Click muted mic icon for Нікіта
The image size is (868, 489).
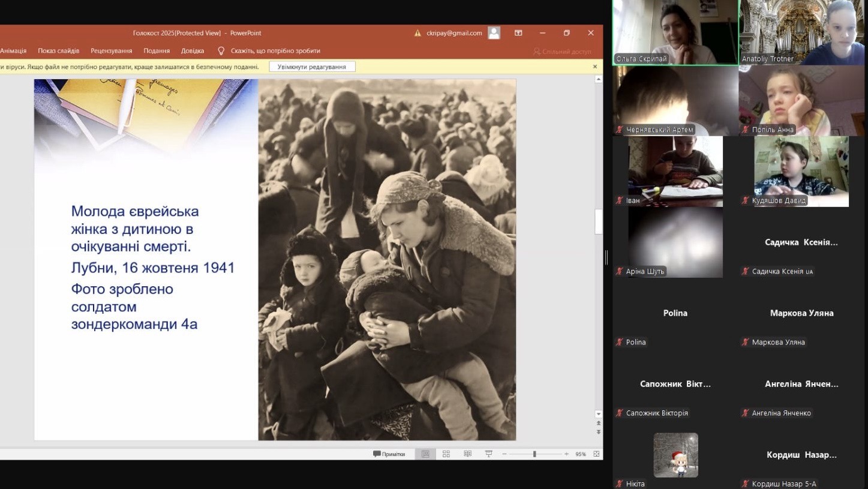click(x=620, y=484)
